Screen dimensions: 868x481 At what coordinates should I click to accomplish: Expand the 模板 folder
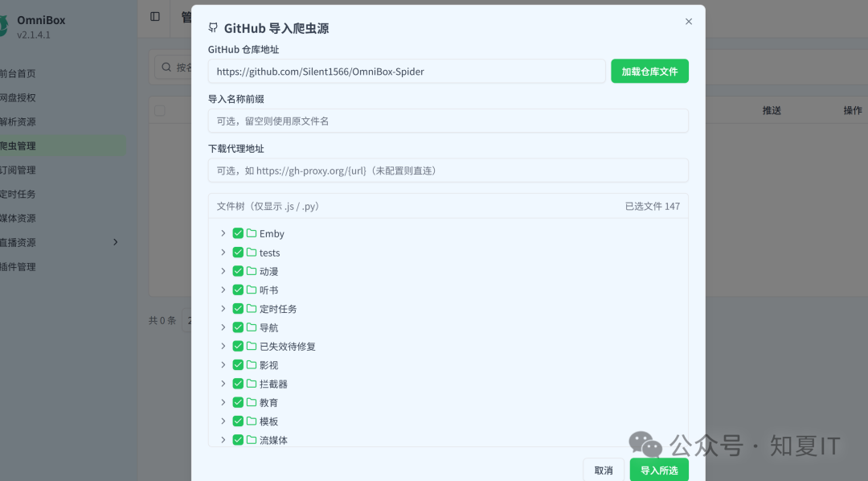click(x=223, y=421)
